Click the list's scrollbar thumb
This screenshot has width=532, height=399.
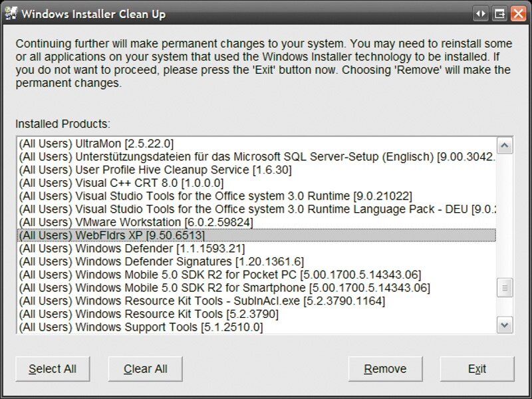click(x=505, y=288)
